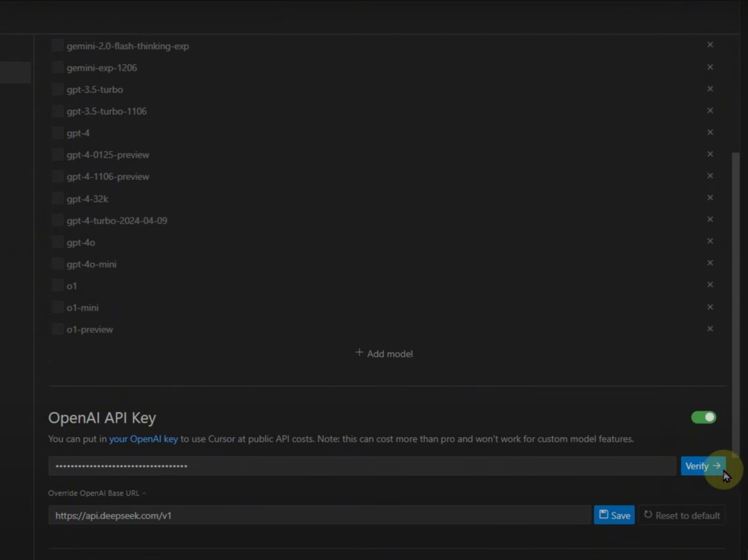Click the settings panel vertical scrollbar
748x560 pixels.
tap(736, 305)
